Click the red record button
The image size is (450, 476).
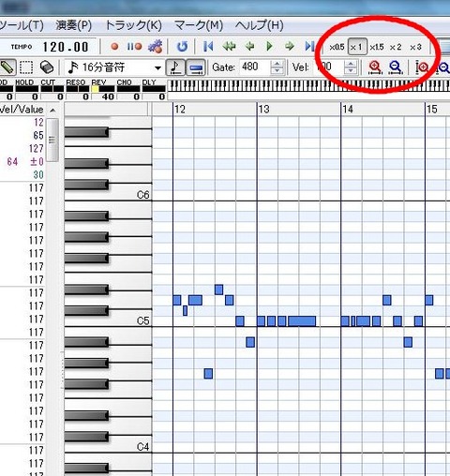click(115, 47)
